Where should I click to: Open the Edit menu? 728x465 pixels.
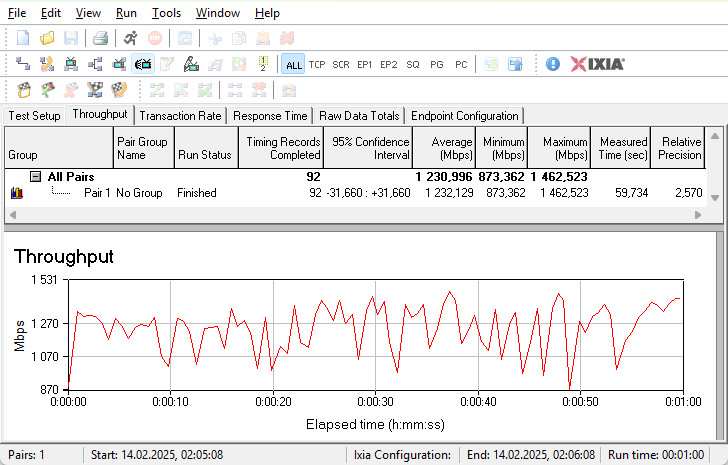tap(51, 13)
